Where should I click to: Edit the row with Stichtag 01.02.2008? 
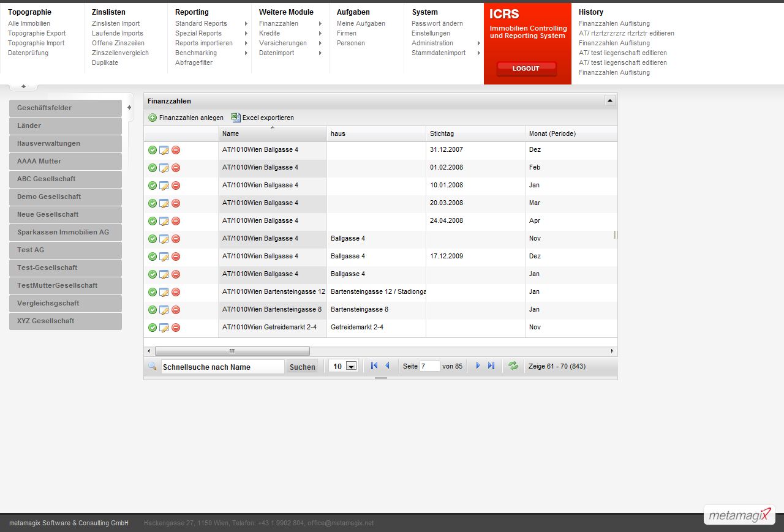point(164,168)
